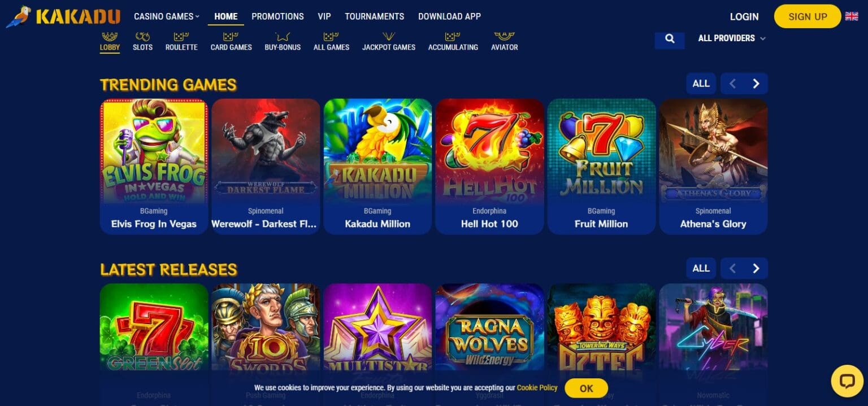868x406 pixels.
Task: Accept cookies with the OK button
Action: pyautogui.click(x=586, y=388)
